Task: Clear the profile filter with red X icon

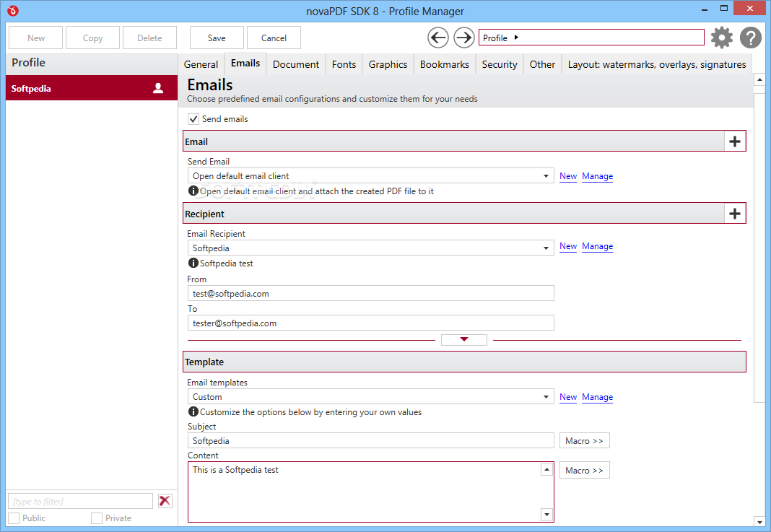Action: click(x=165, y=501)
